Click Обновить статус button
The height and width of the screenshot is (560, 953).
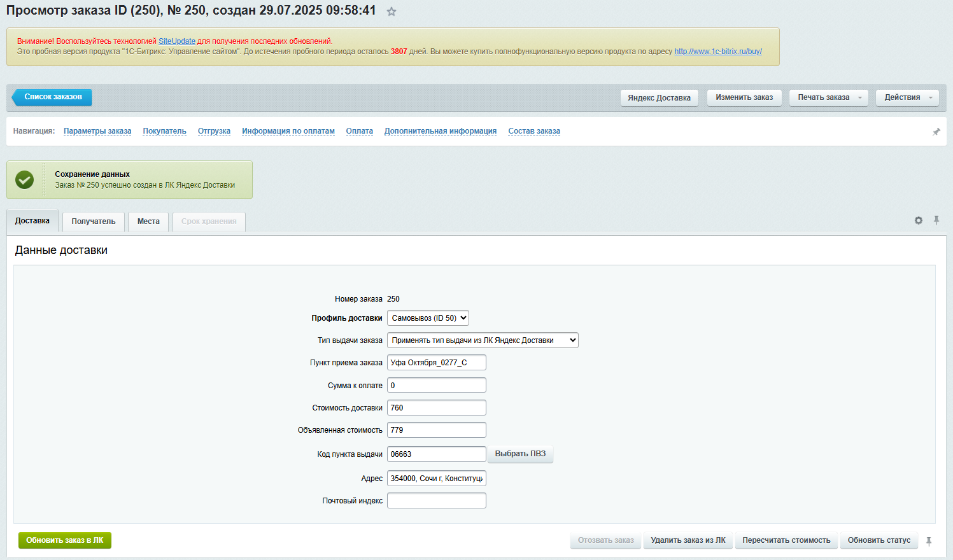(x=879, y=540)
